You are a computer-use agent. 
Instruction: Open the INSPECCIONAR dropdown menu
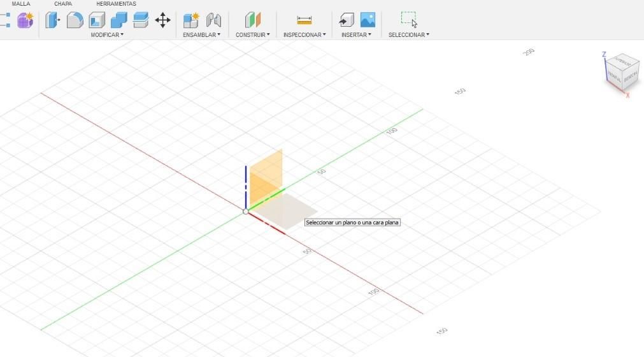(x=304, y=35)
